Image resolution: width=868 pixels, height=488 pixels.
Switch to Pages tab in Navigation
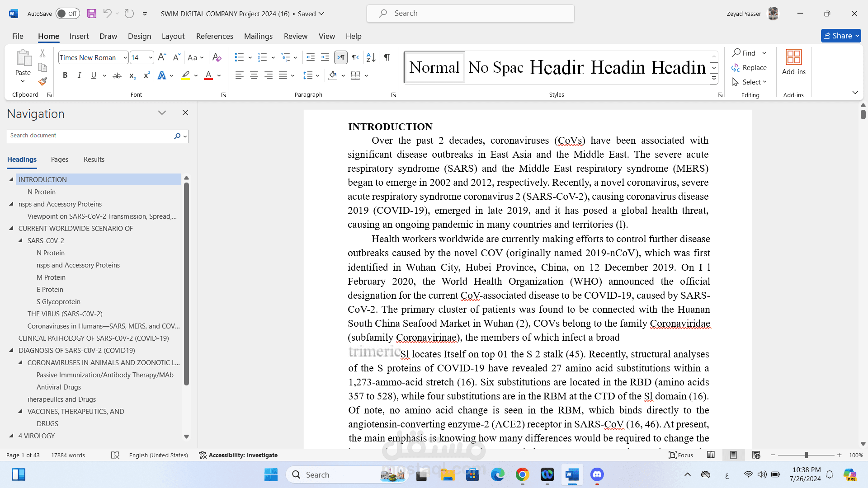click(60, 160)
